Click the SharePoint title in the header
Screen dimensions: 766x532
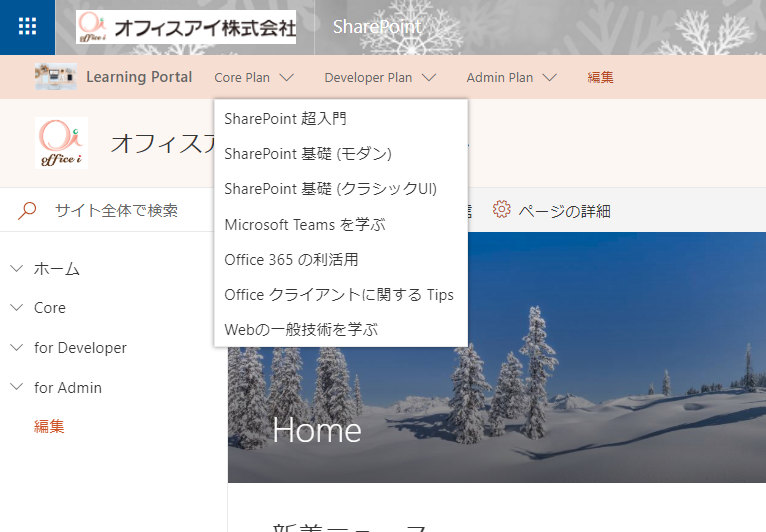pos(377,26)
